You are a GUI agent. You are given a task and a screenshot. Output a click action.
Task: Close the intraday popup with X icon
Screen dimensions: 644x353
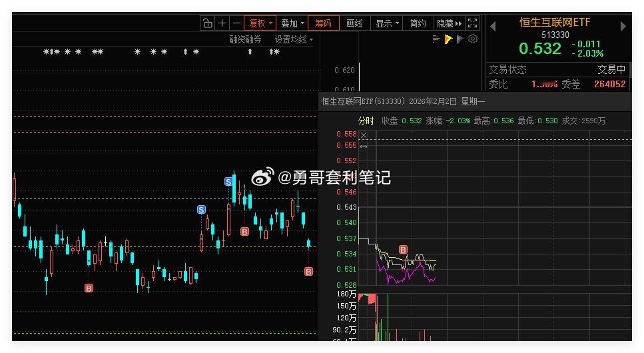point(364,135)
